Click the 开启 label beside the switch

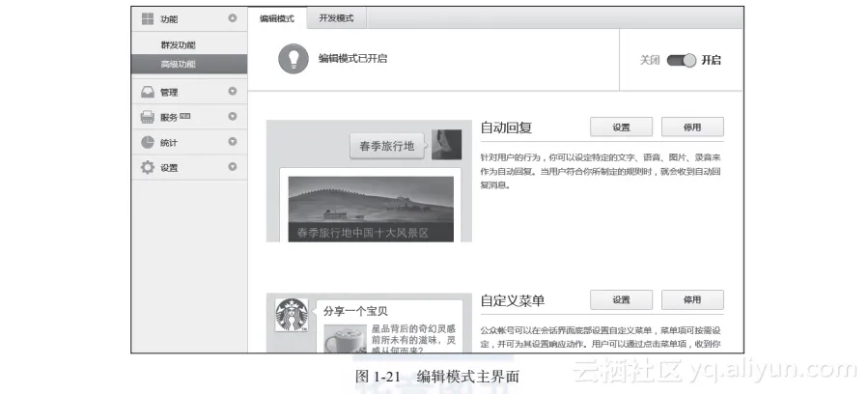point(712,60)
